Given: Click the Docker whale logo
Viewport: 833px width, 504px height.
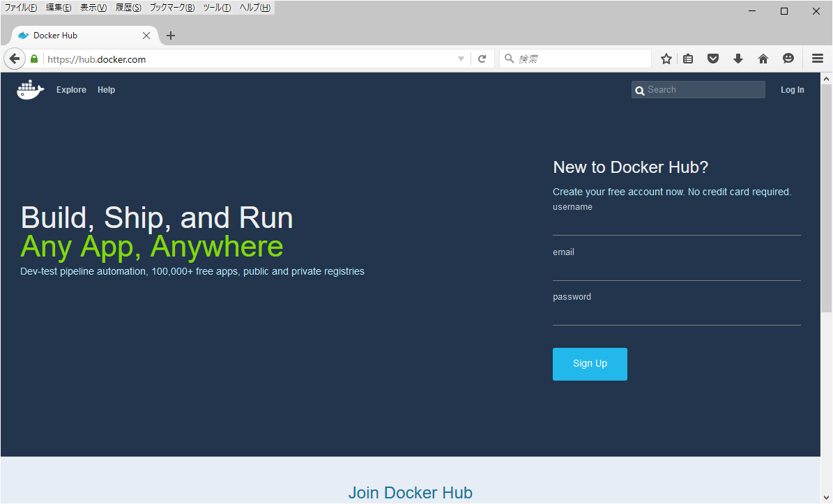Looking at the screenshot, I should tap(30, 90).
